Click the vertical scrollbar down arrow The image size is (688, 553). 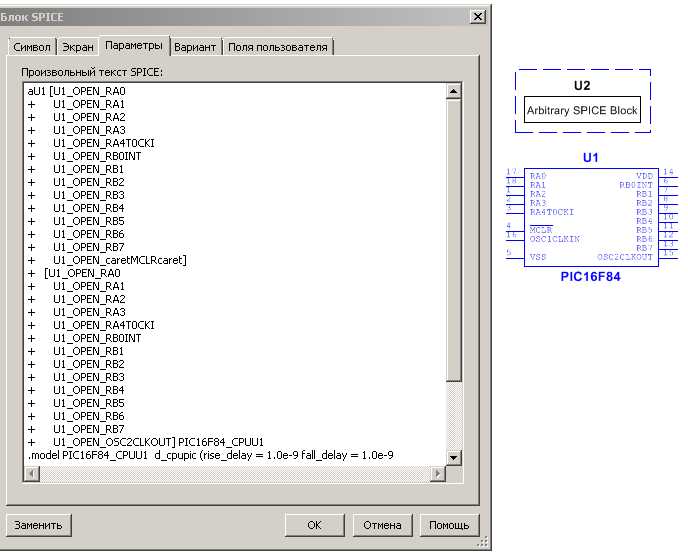(x=453, y=458)
